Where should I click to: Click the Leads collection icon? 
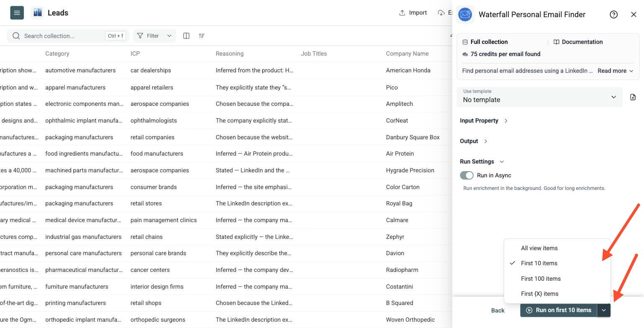[x=37, y=13]
